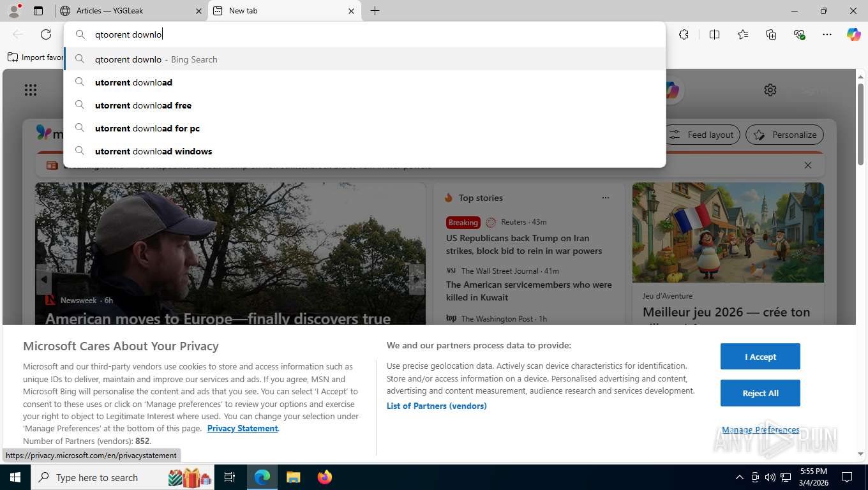The width and height of the screenshot is (868, 490).
Task: Open Task View in taskbar
Action: 230,477
